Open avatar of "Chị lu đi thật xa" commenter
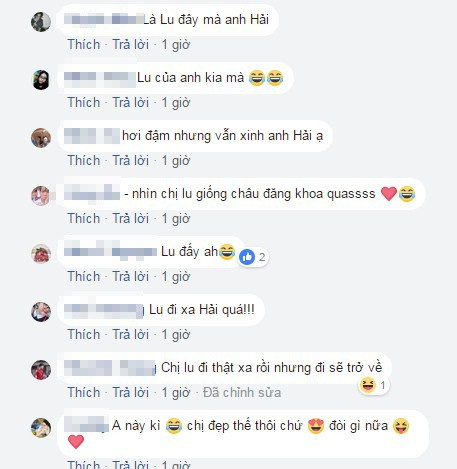Viewport: 457px width, 469px height. [41, 370]
